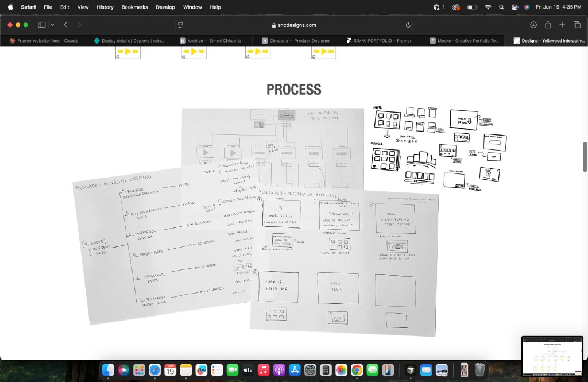Screen dimensions: 588x382
Task: Open the History menu
Action: [x=105, y=7]
